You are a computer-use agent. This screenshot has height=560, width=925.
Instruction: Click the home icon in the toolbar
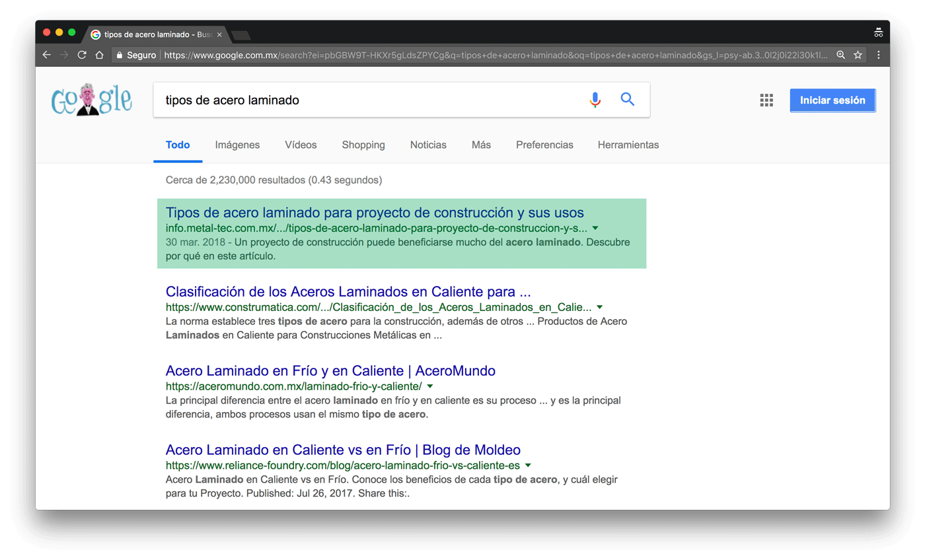[99, 55]
